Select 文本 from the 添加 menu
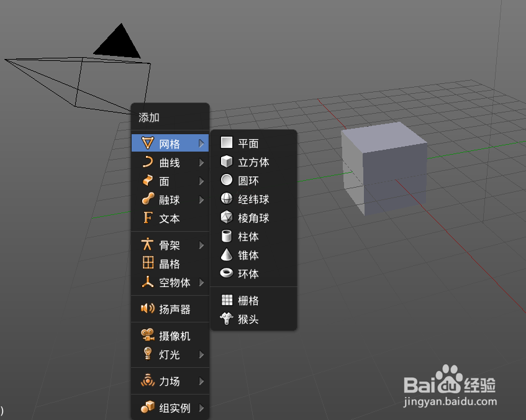Viewport: 526px width, 420px height. (x=170, y=218)
